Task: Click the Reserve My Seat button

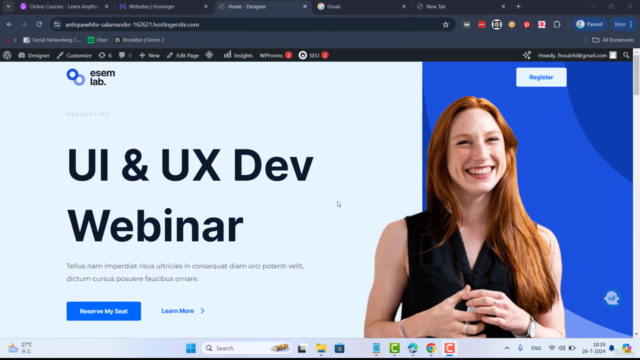Action: coord(104,311)
